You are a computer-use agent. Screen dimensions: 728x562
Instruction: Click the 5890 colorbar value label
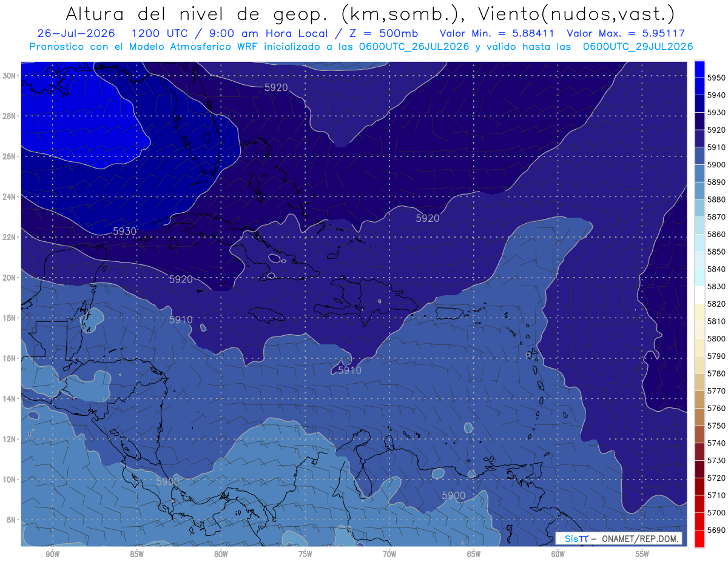(716, 182)
